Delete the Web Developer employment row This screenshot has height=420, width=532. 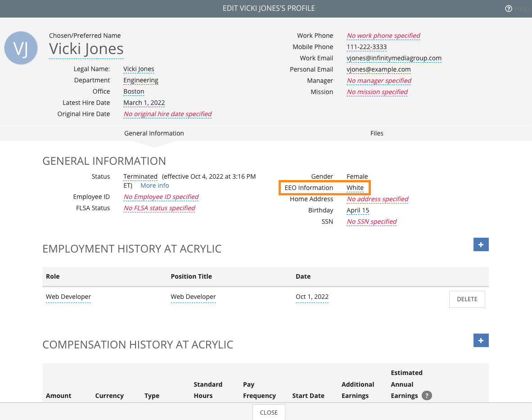pos(467,299)
